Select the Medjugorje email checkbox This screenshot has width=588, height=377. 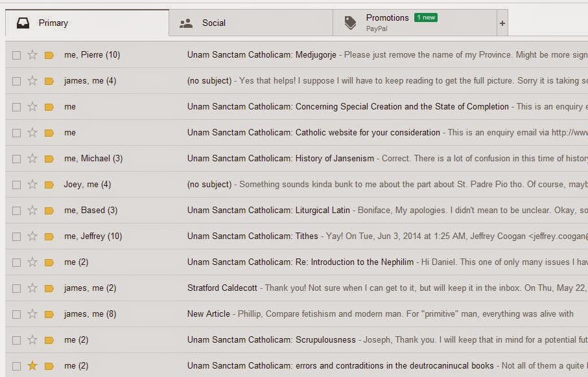[x=16, y=55]
